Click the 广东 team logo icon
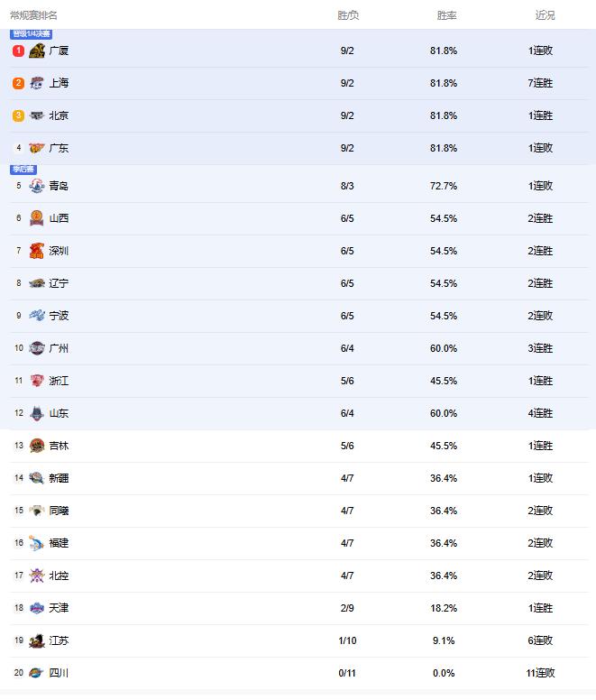 coord(37,149)
